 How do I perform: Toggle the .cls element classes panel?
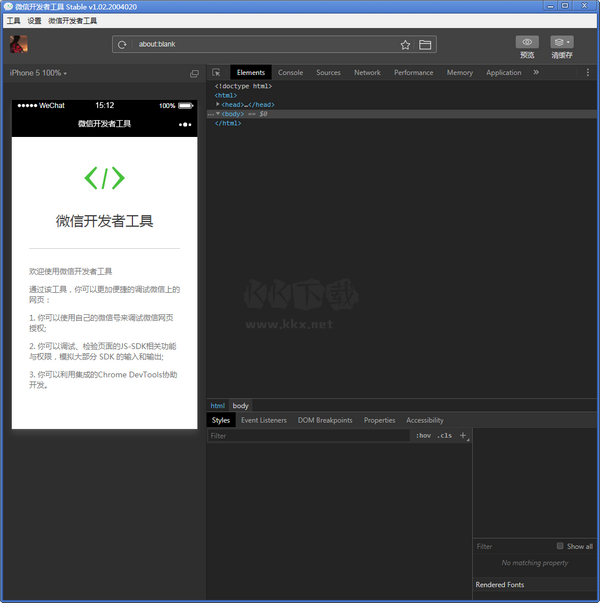coord(444,436)
